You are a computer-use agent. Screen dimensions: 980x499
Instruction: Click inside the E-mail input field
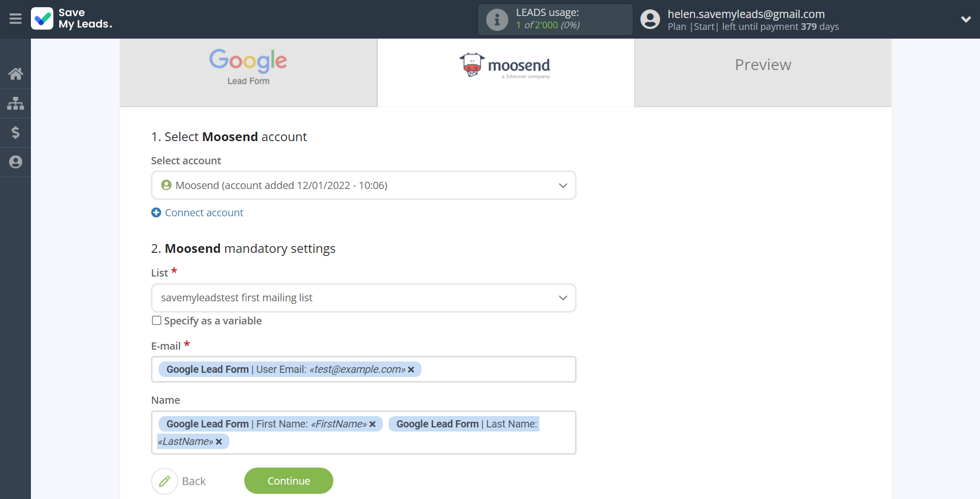click(363, 369)
